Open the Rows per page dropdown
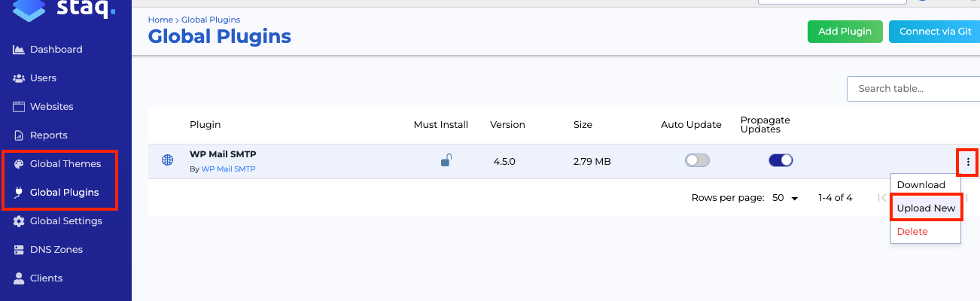 pos(785,198)
